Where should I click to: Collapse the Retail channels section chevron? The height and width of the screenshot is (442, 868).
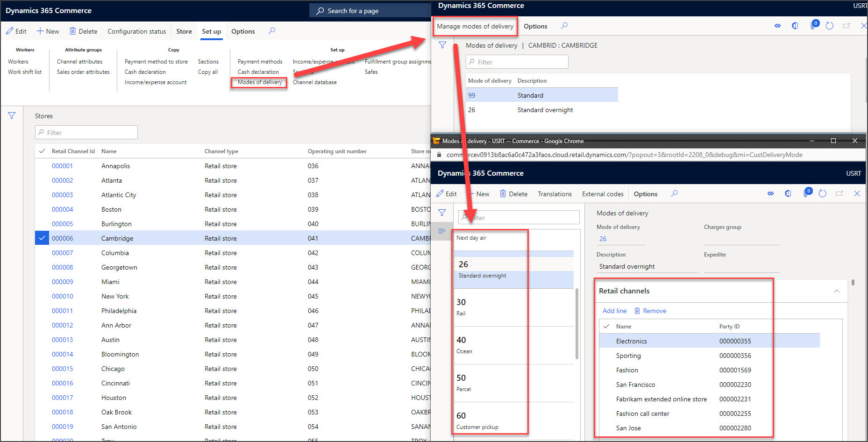[836, 291]
